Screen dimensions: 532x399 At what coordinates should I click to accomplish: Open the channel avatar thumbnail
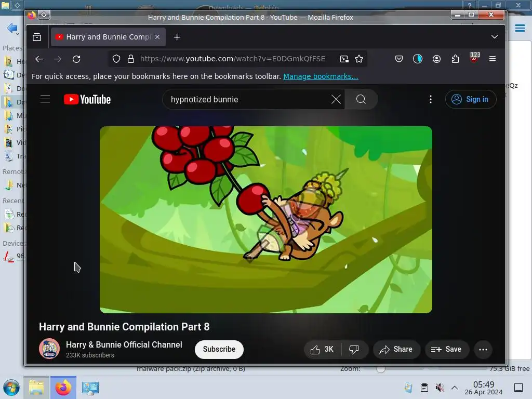point(49,349)
